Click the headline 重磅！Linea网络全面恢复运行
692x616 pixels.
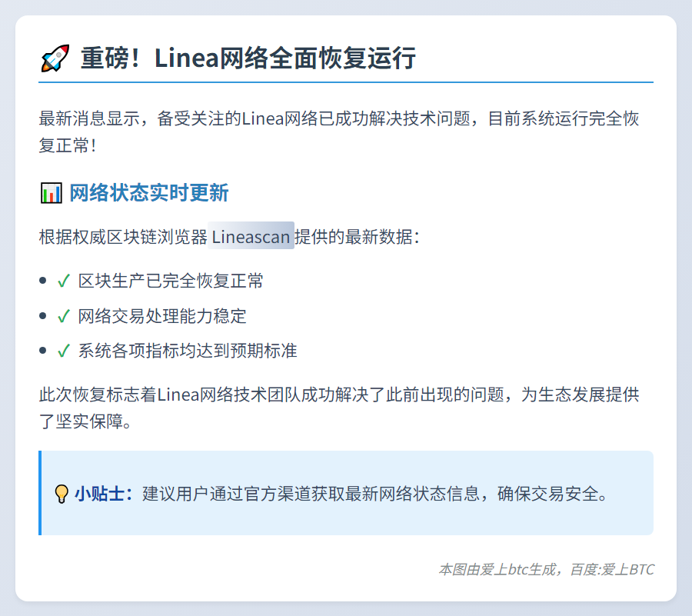248,58
